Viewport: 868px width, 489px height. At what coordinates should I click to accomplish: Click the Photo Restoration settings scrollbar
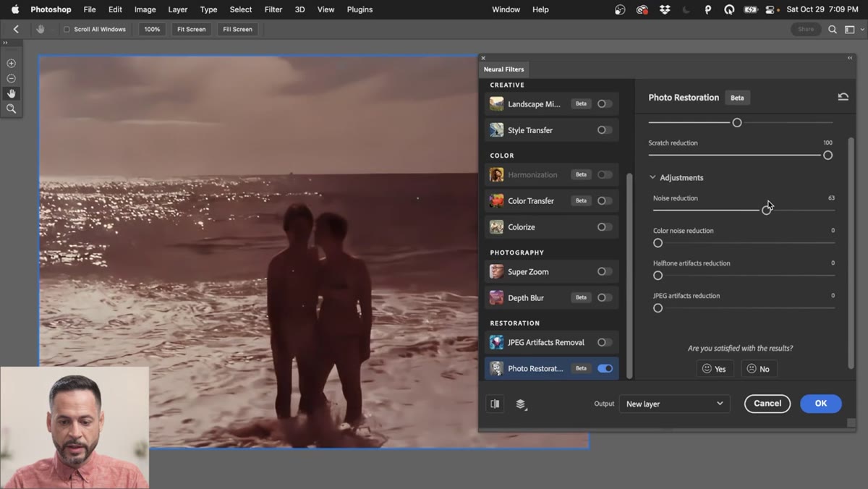click(851, 252)
